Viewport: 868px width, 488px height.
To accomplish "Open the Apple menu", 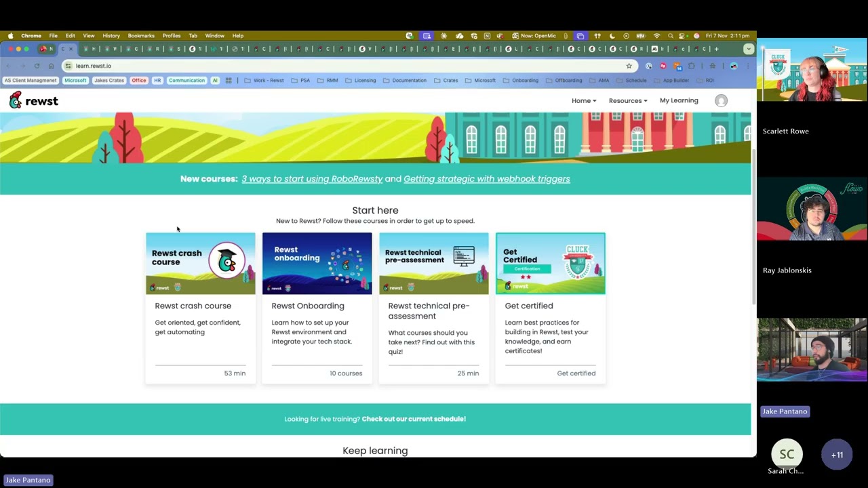I will pos(10,35).
